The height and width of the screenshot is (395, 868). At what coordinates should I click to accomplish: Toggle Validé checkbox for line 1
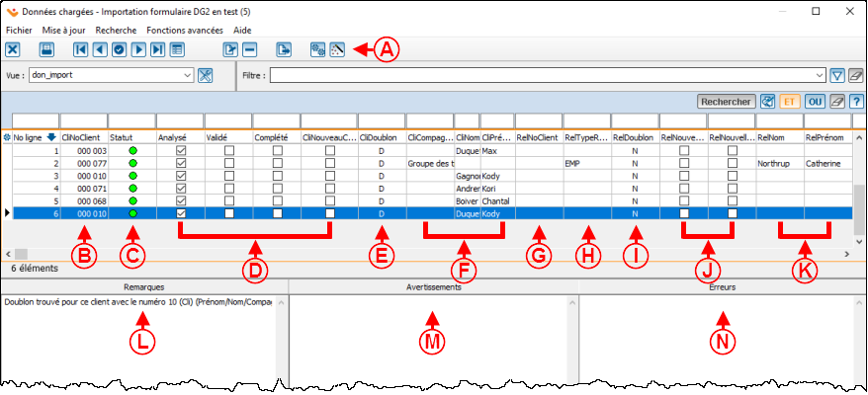(228, 150)
